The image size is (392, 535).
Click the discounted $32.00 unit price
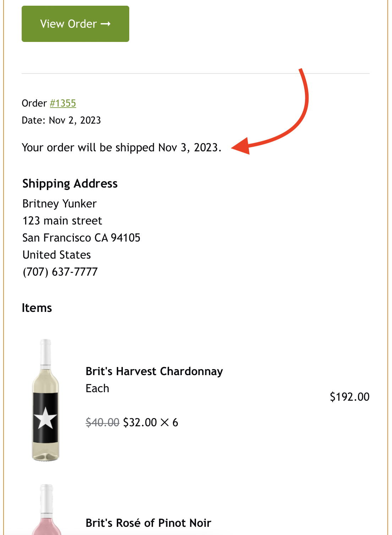tap(140, 422)
